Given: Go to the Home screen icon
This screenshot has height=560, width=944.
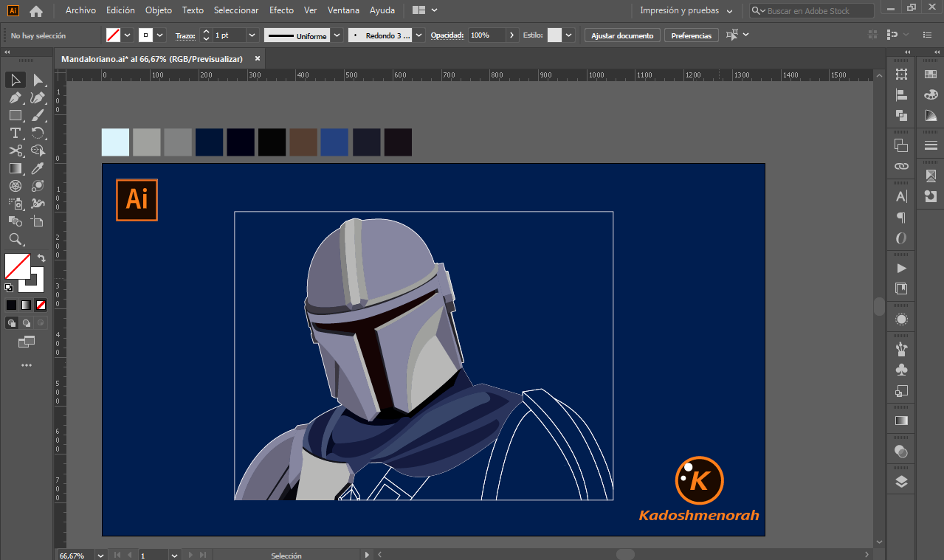Looking at the screenshot, I should click(36, 11).
